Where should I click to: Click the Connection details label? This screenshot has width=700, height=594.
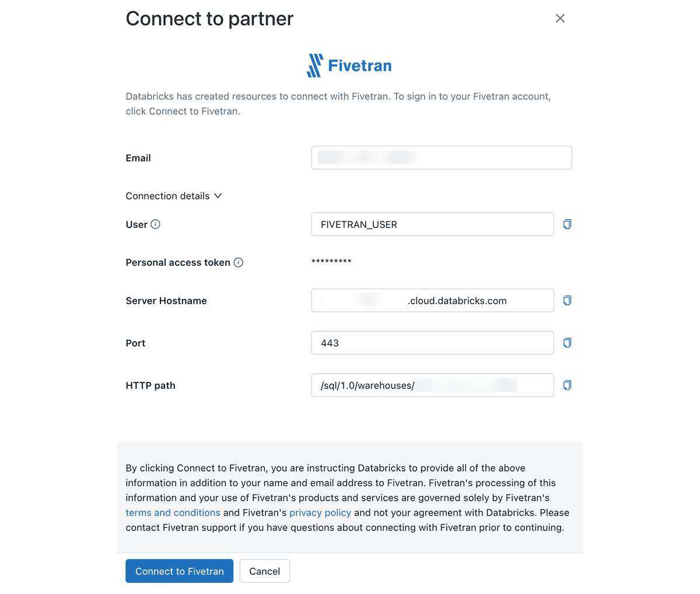coord(167,196)
